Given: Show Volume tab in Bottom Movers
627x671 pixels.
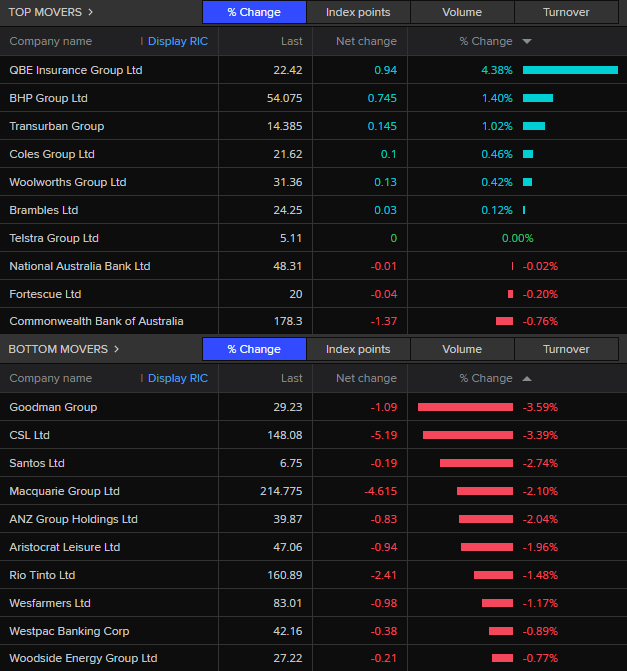Looking at the screenshot, I should 462,349.
